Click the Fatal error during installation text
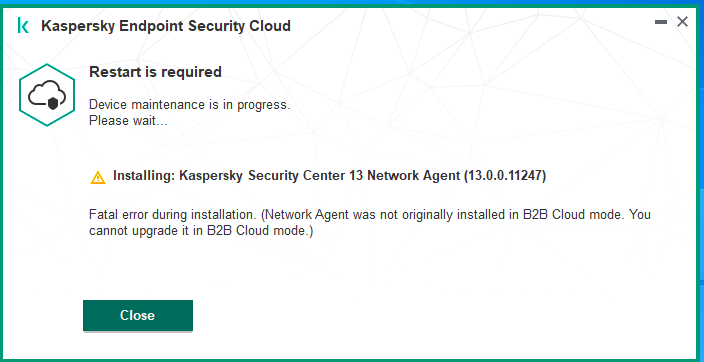 (x=173, y=215)
